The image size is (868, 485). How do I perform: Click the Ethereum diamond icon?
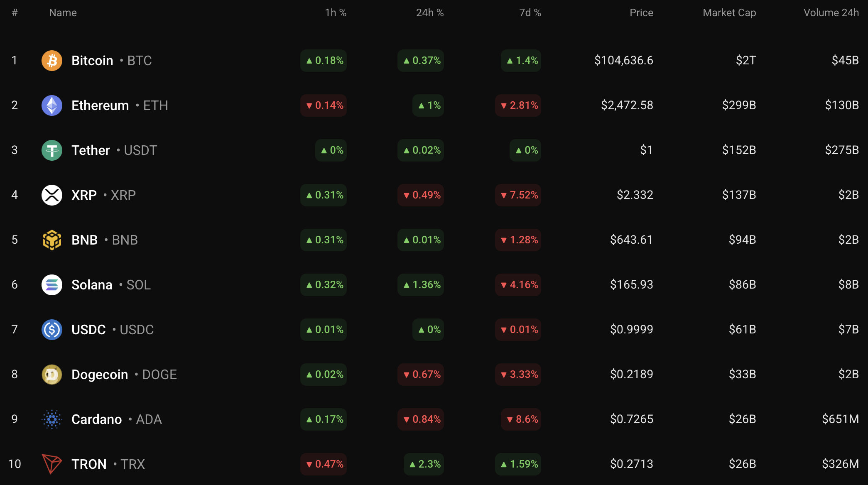click(52, 105)
